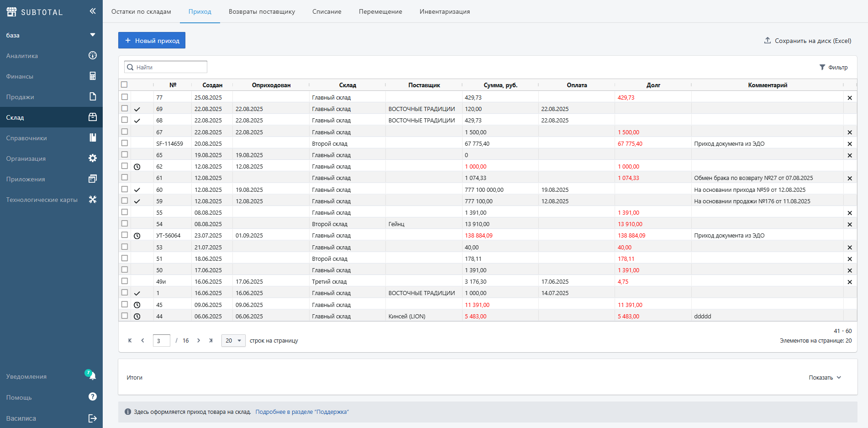Tick the select-all checkbox in the table header
The height and width of the screenshot is (428, 868).
124,85
